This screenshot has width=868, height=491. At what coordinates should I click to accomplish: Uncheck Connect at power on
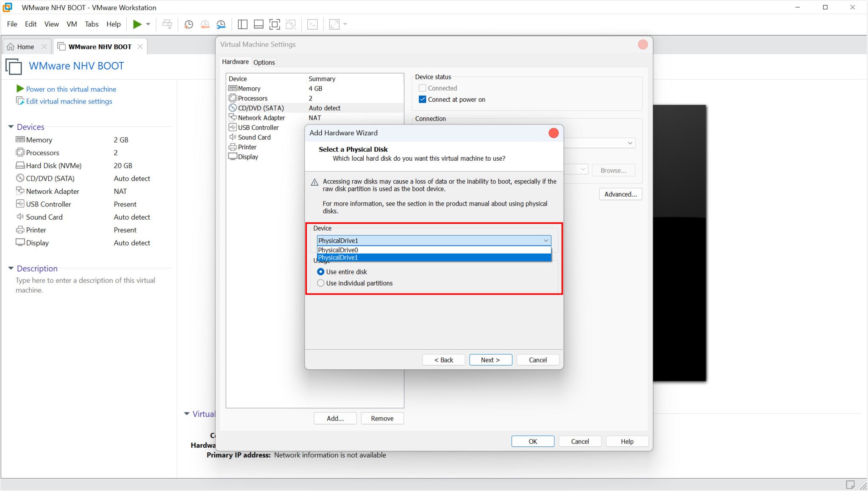click(x=423, y=99)
